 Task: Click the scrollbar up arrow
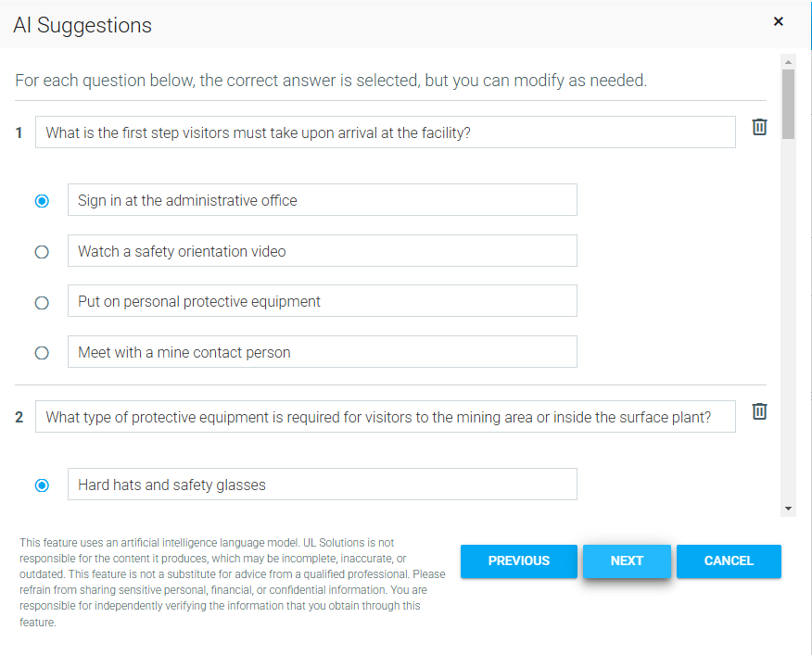(x=789, y=62)
